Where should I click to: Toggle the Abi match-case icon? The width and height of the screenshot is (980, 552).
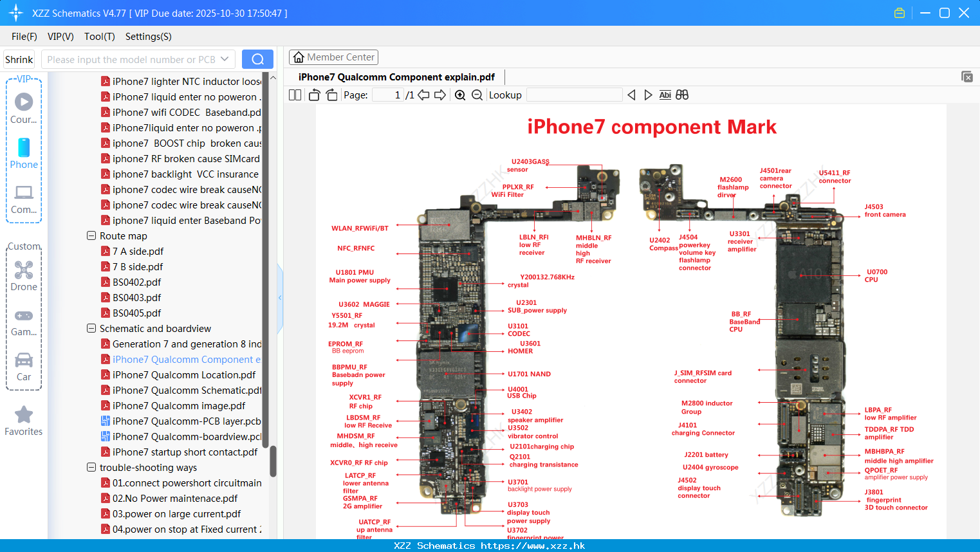click(x=665, y=95)
